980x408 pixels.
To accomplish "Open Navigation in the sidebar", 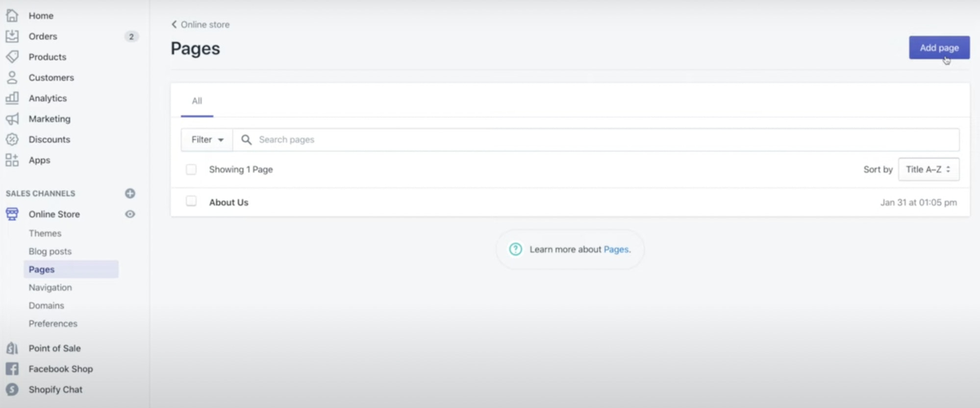I will pyautogui.click(x=50, y=287).
